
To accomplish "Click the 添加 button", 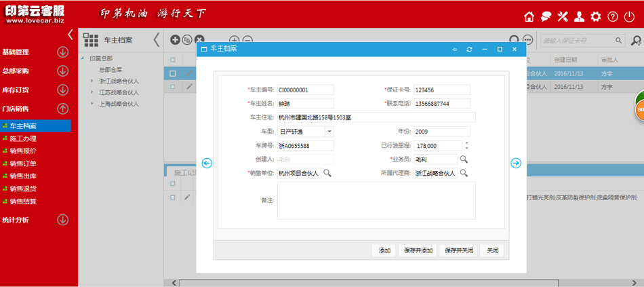I will [384, 250].
